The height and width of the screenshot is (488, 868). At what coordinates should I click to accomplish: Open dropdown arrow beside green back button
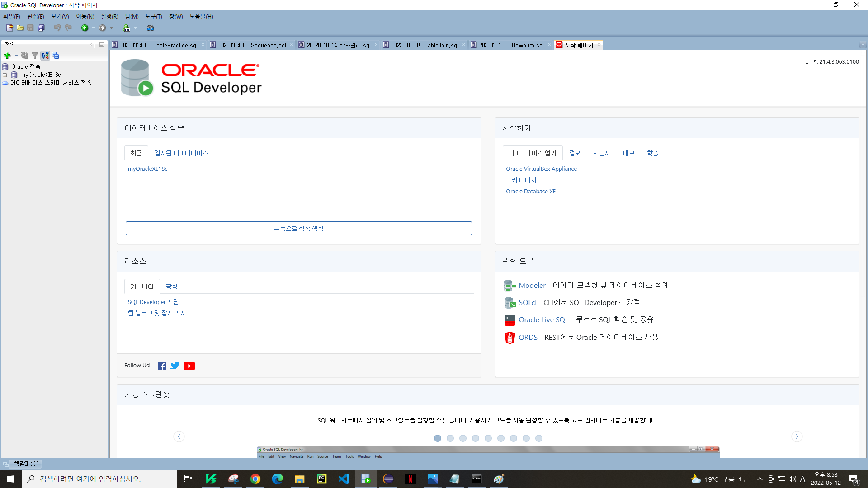(94, 28)
